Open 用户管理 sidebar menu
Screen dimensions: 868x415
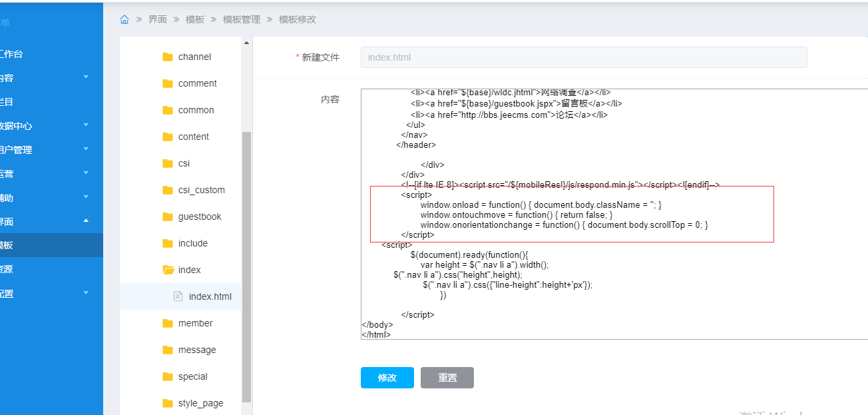51,150
